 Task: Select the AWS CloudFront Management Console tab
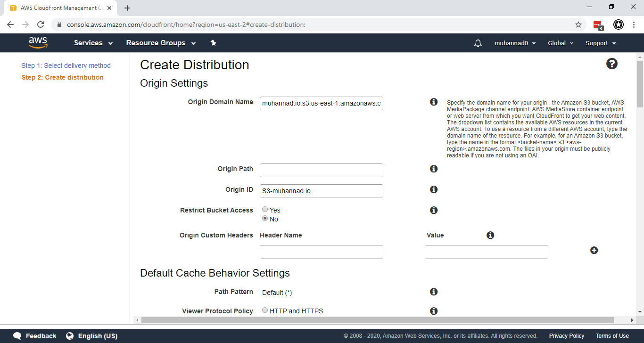[60, 8]
